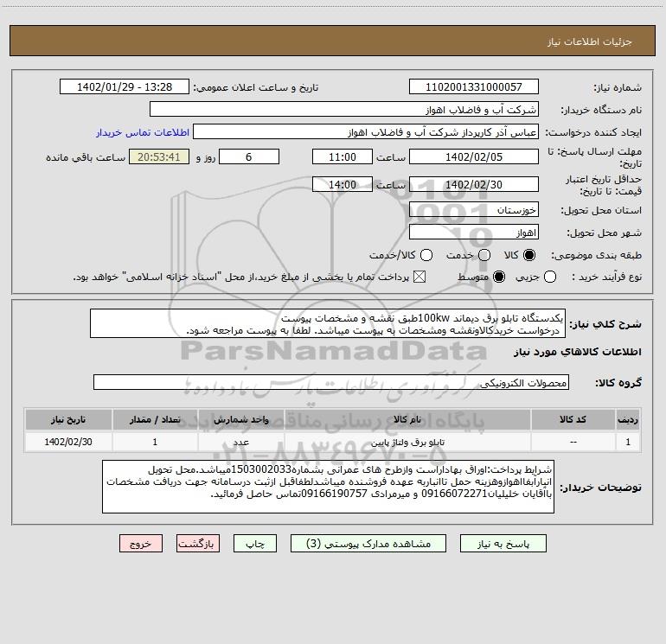The width and height of the screenshot is (666, 644).
Task: Open مشاهده مدارک پیوستی (3) button
Action: 368,544
